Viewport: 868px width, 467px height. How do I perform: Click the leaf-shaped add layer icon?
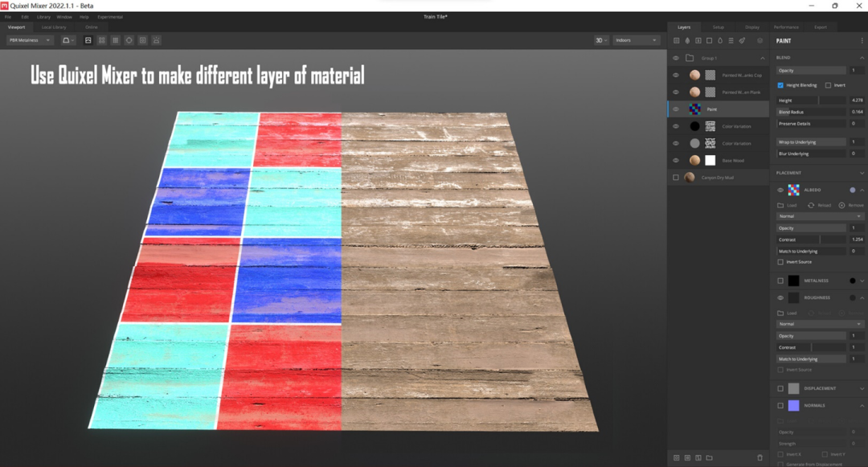[687, 40]
